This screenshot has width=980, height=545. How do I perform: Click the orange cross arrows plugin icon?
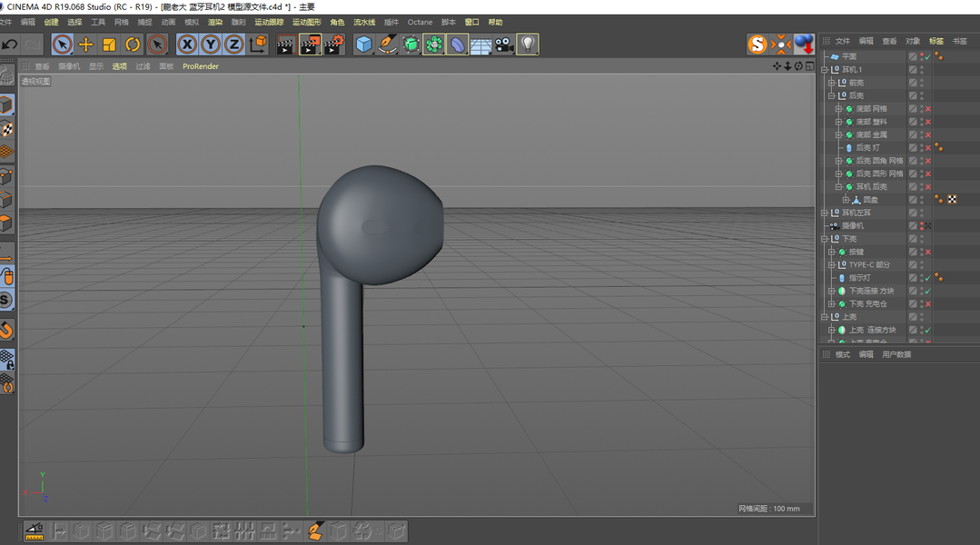[780, 45]
